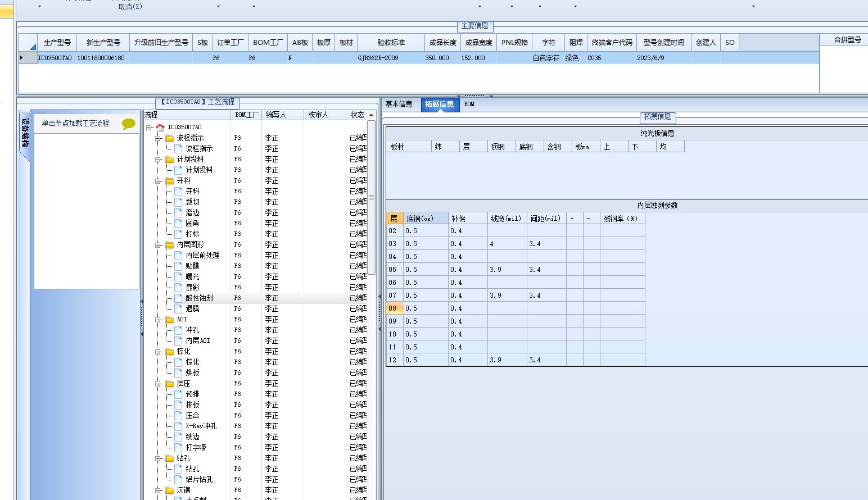Screen dimensions: 868x500
Task: Click the folder icon of 流程指示 group
Action: 169,138
